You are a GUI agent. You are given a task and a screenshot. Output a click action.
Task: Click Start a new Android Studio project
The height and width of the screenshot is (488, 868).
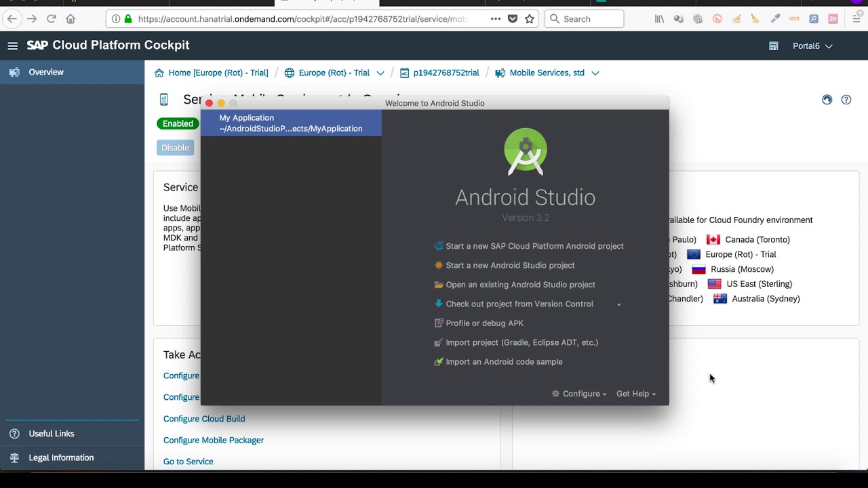point(510,265)
